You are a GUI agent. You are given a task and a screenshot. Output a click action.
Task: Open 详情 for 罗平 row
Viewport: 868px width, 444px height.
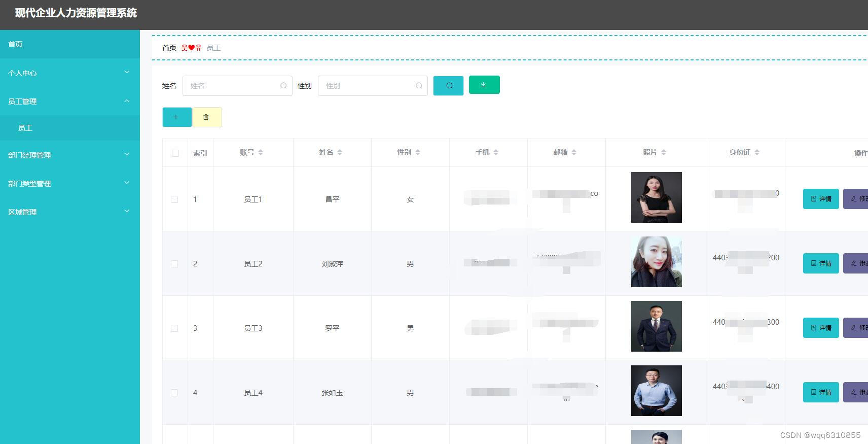[x=821, y=328]
